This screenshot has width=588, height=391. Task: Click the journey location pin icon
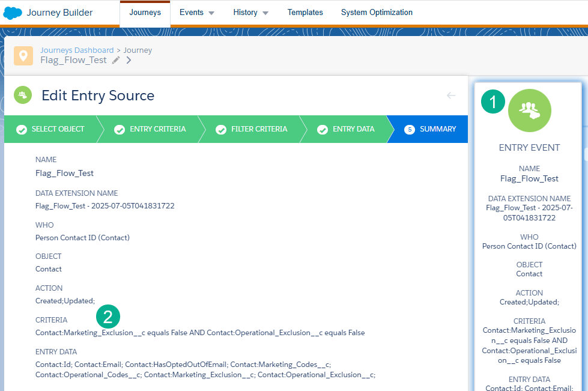[x=23, y=56]
